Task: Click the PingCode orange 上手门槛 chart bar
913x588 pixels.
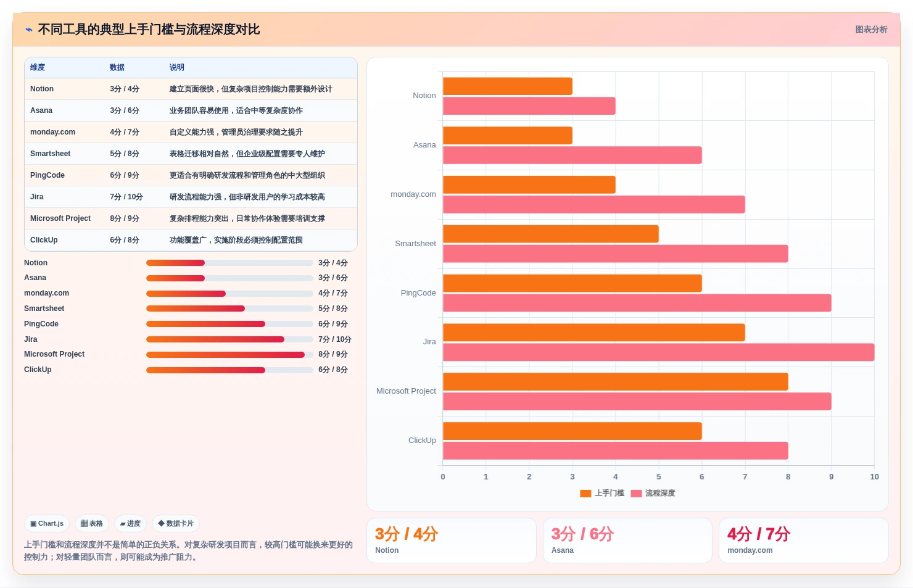Action: [x=572, y=283]
